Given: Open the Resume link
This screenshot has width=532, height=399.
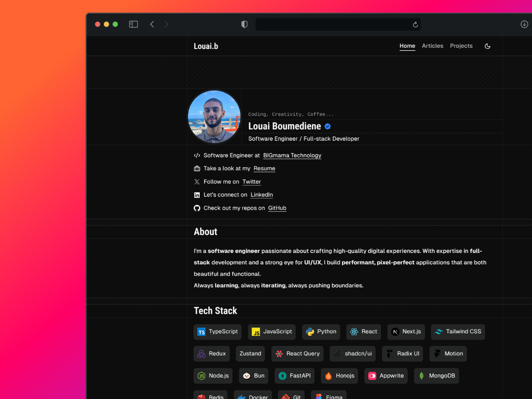Looking at the screenshot, I should [x=264, y=168].
